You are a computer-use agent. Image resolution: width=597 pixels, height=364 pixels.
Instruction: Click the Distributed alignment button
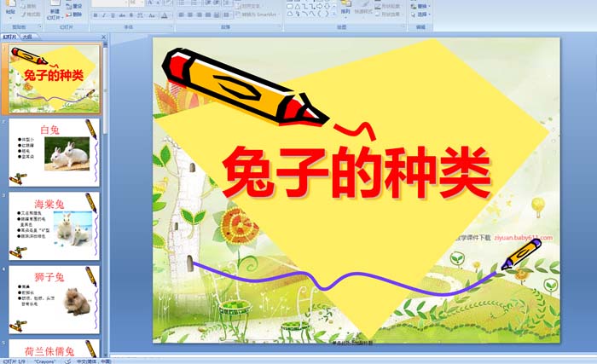(217, 14)
